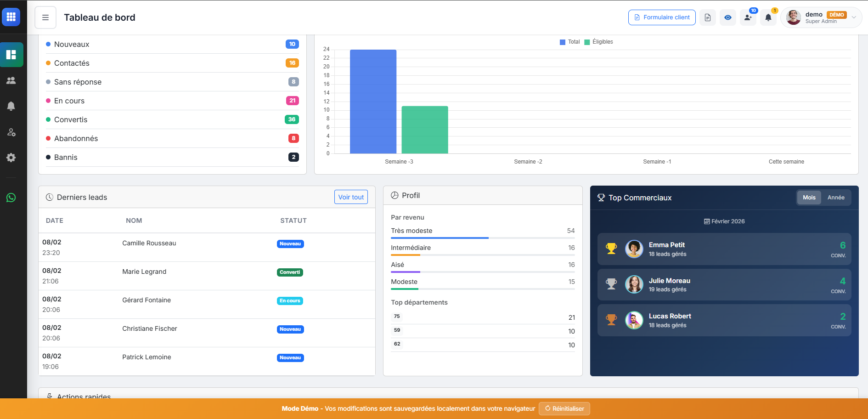Click the Formulaire client button
The height and width of the screenshot is (419, 868).
pyautogui.click(x=661, y=17)
